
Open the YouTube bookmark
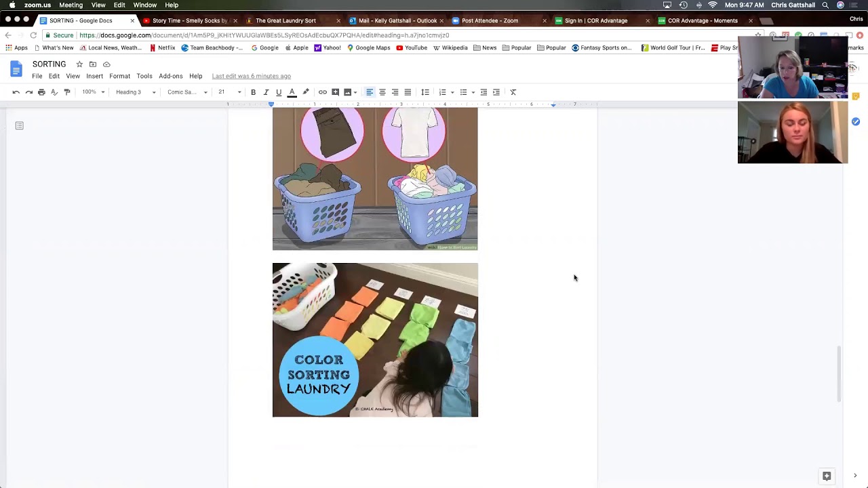[x=412, y=47]
